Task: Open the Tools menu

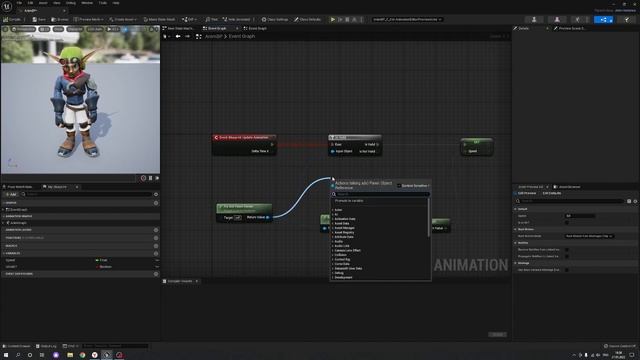Action: [x=103, y=3]
